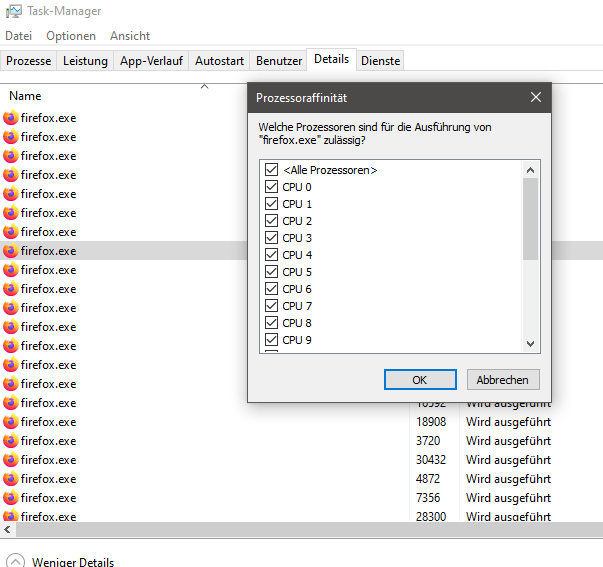Screen dimensions: 603x567
Task: Click Firefox icon in row with PID 3720
Action: click(11, 440)
